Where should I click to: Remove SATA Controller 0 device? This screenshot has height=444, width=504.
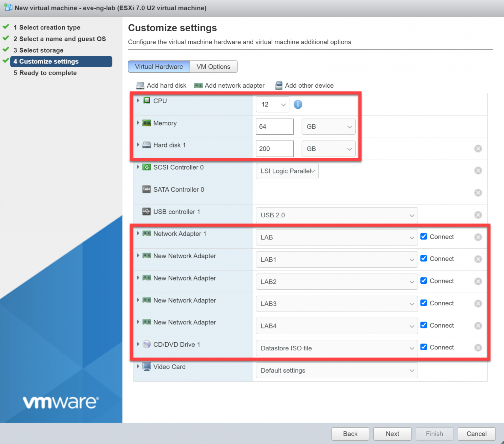(478, 193)
